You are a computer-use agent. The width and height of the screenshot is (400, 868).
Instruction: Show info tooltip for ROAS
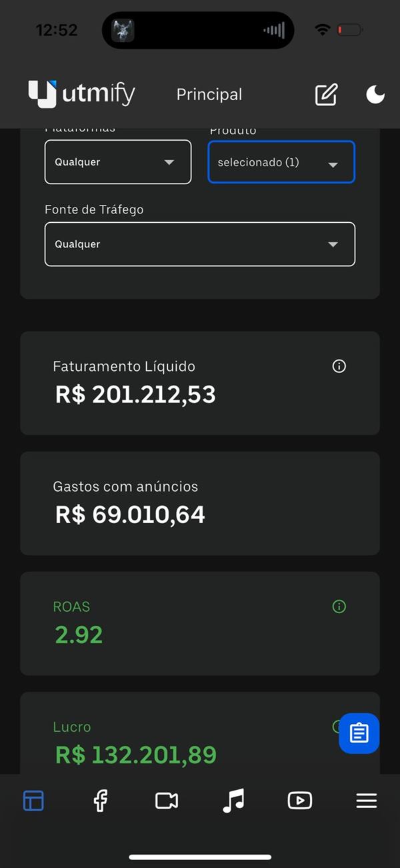coord(339,606)
